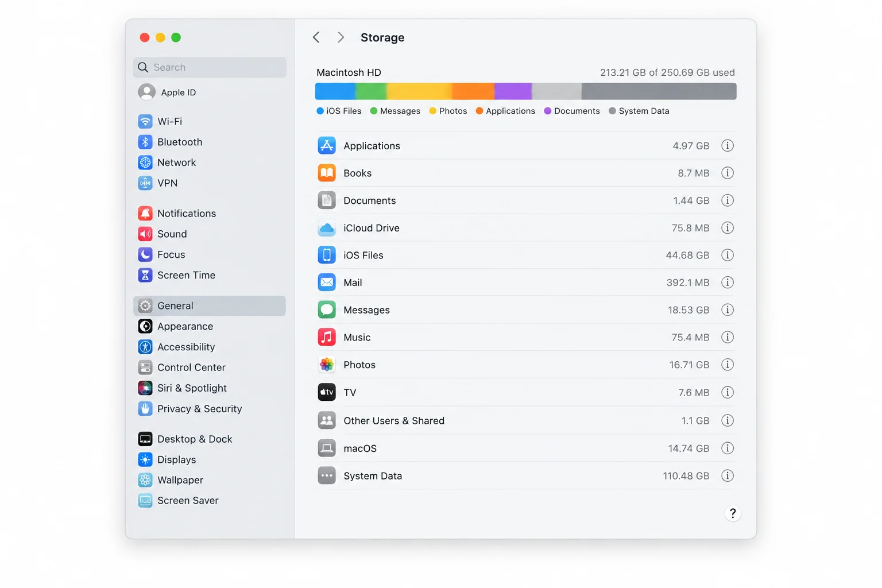Select Wi-Fi in the sidebar
This screenshot has width=882, height=588.
(210, 121)
